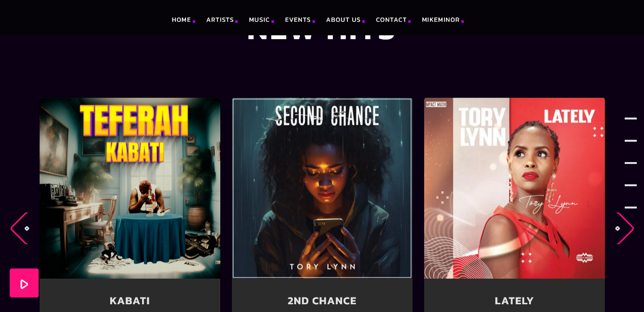Select the fifth side navigation dash

click(x=630, y=208)
